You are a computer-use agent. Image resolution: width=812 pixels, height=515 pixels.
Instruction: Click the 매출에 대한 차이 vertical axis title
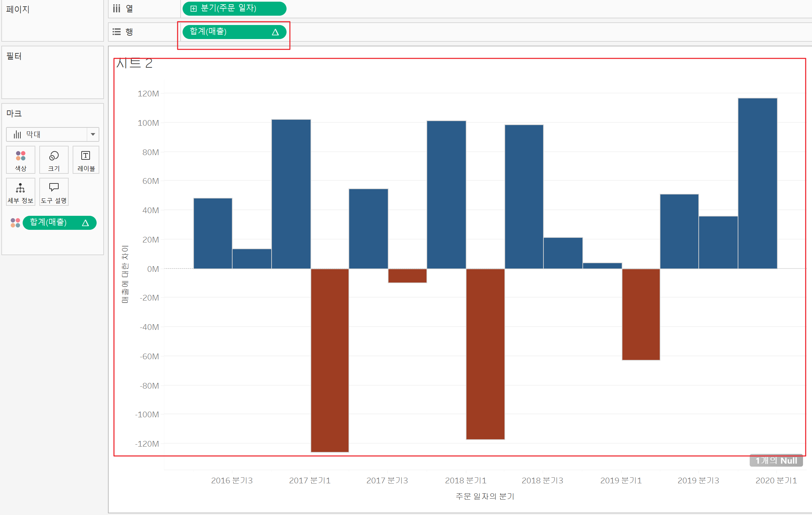(x=125, y=274)
